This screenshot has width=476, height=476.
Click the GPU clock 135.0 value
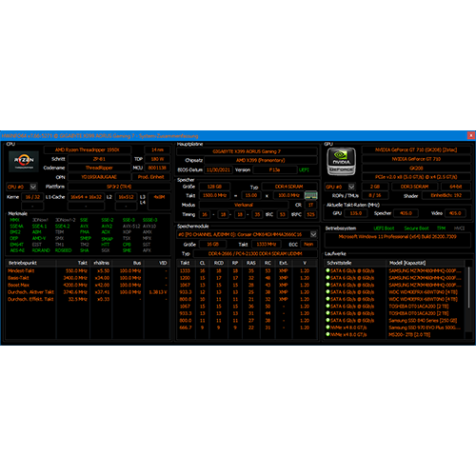click(x=356, y=213)
